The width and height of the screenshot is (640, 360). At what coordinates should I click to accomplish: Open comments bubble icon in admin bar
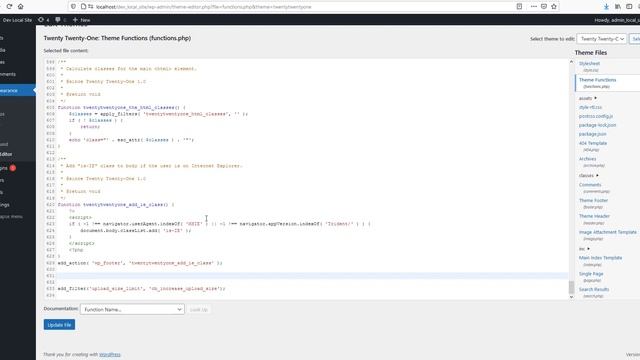click(60, 20)
